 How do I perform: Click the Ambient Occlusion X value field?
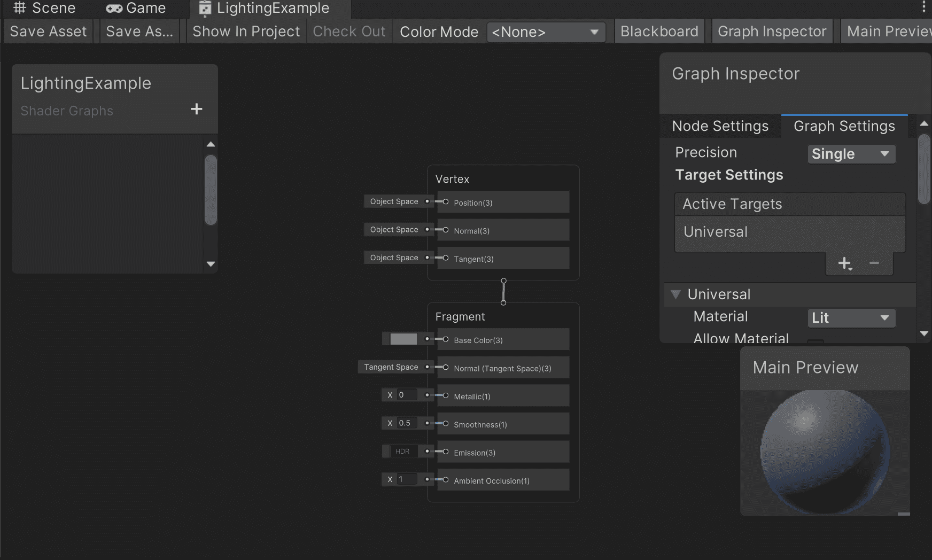coord(406,479)
